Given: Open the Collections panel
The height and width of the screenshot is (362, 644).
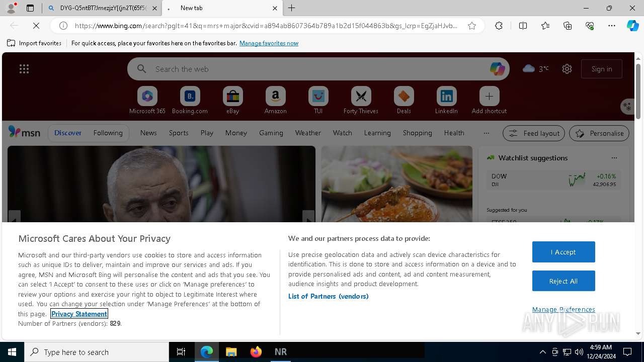Looking at the screenshot, I should click(x=568, y=26).
